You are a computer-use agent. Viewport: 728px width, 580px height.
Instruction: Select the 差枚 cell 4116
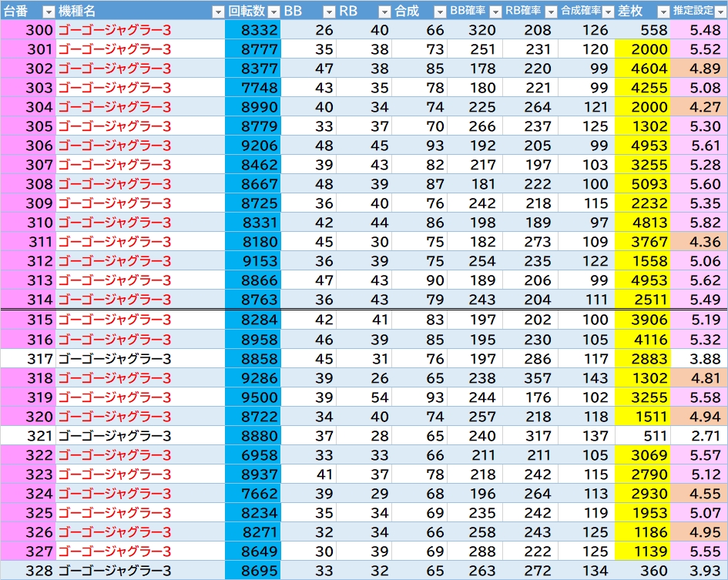point(642,340)
